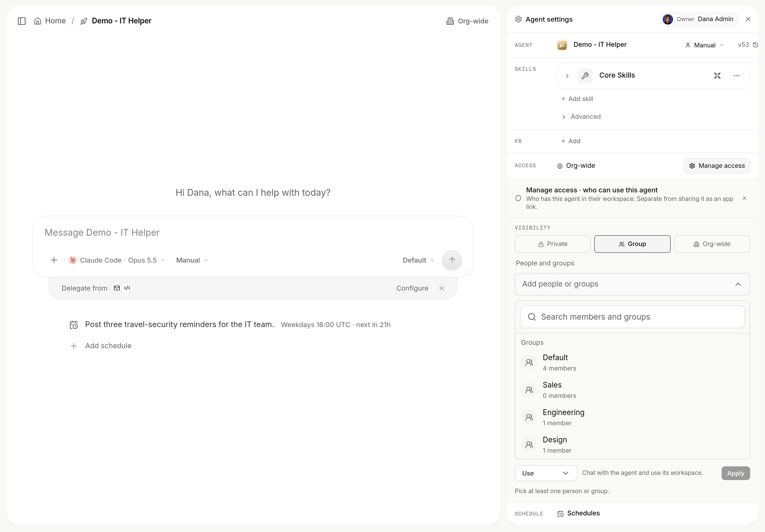Click the code delegate icon
Image resolution: width=765 pixels, height=532 pixels.
tap(127, 288)
